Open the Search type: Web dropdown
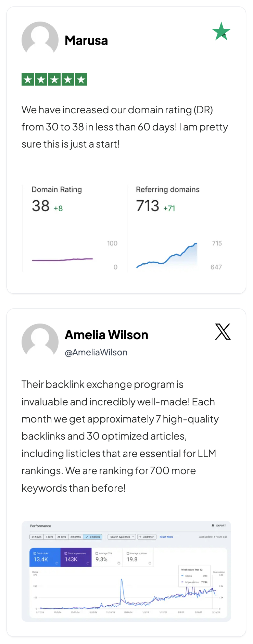 point(122,537)
